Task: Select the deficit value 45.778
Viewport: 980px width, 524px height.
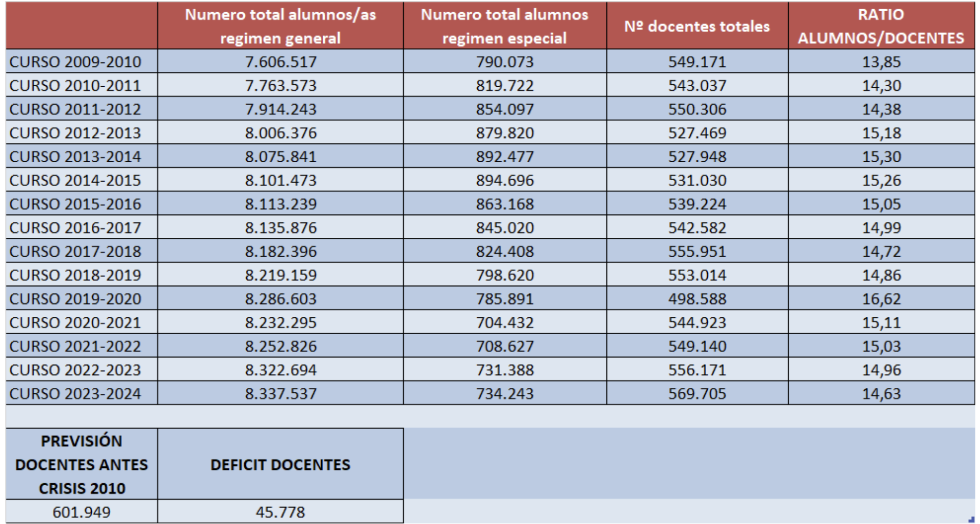Action: click(x=280, y=512)
